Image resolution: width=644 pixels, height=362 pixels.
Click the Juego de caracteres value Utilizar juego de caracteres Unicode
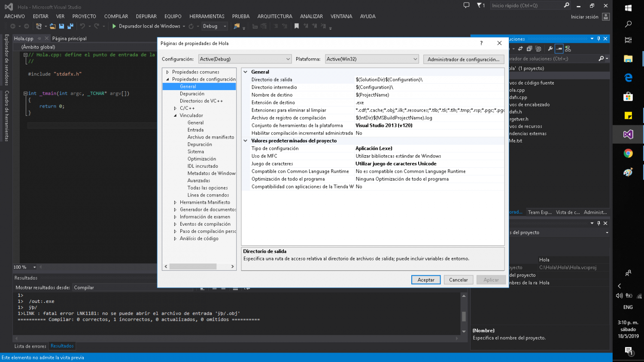pos(396,163)
